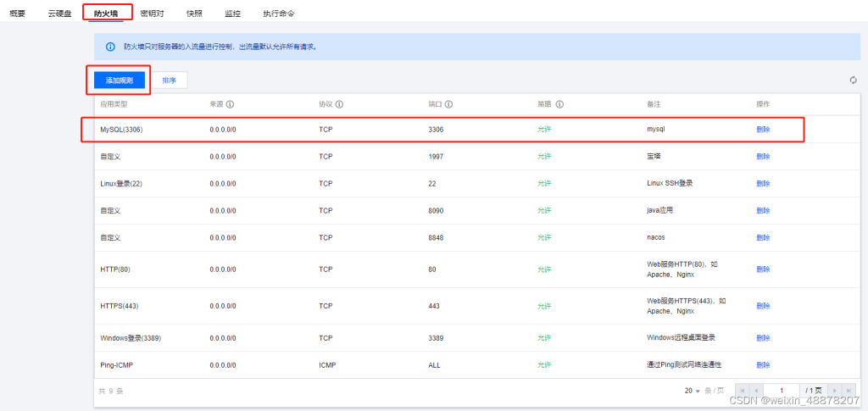Viewport: 868px width, 411px height.
Task: Click the nacos remark cell
Action: pos(656,237)
